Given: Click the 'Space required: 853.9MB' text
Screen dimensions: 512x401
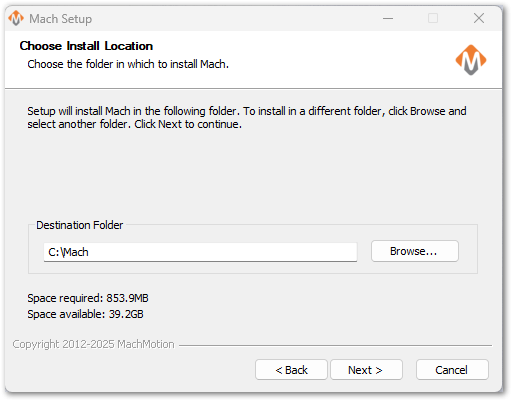Looking at the screenshot, I should click(88, 298).
